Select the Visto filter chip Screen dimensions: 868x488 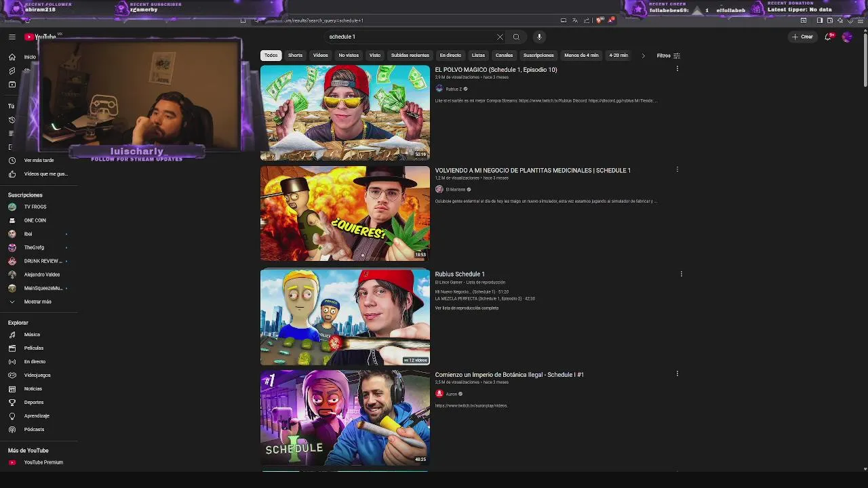(375, 56)
